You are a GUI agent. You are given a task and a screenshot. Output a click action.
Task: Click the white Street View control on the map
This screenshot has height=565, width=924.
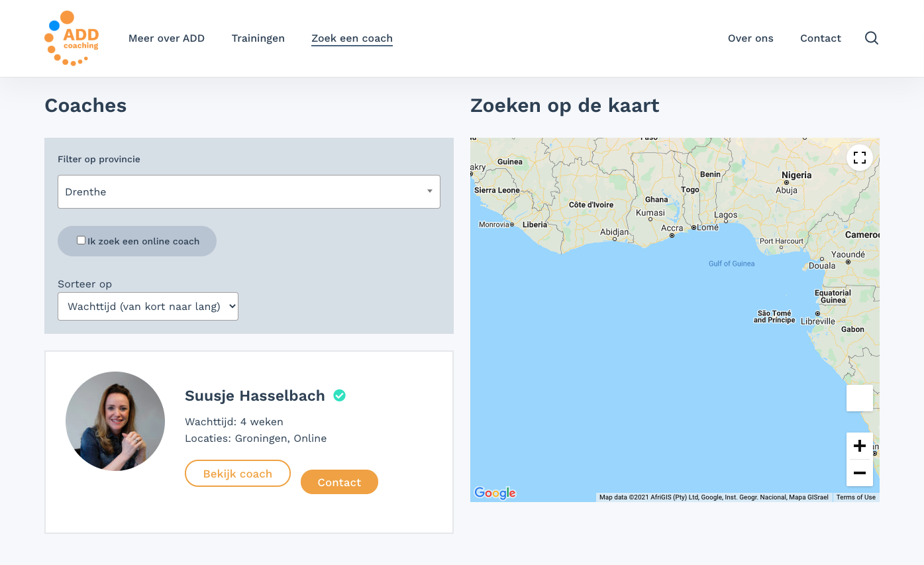(x=860, y=398)
